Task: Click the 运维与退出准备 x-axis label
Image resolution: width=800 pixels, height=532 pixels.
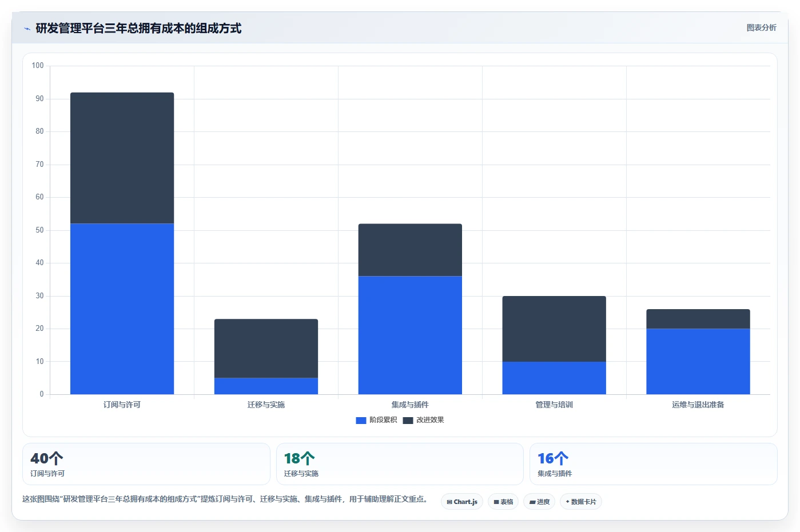Action: [698, 405]
